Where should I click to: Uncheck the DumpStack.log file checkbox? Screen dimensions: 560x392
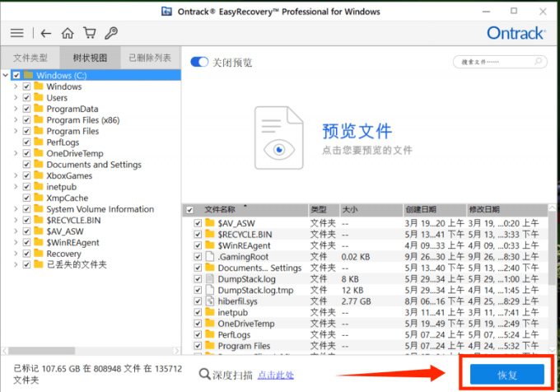(x=198, y=279)
